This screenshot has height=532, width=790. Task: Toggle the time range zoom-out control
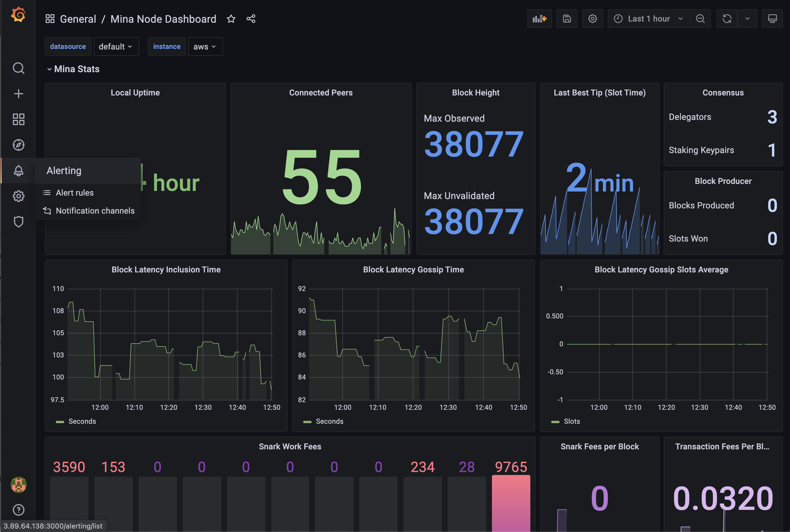click(700, 18)
